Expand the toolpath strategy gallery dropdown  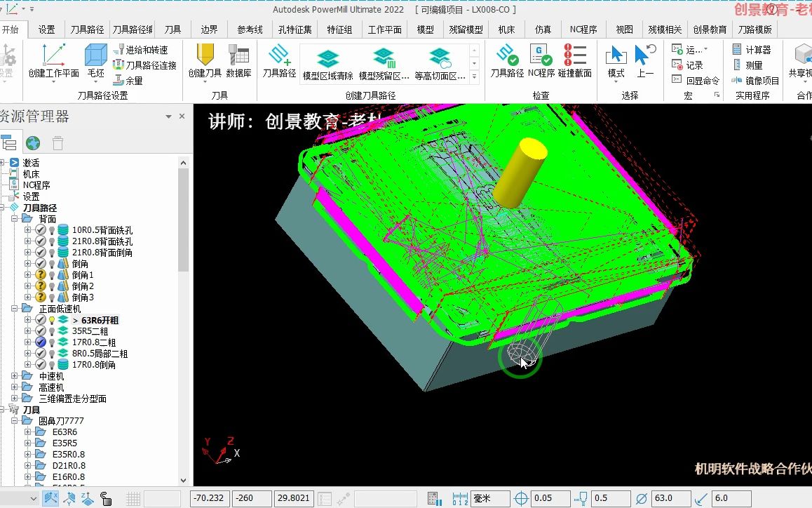click(x=474, y=76)
